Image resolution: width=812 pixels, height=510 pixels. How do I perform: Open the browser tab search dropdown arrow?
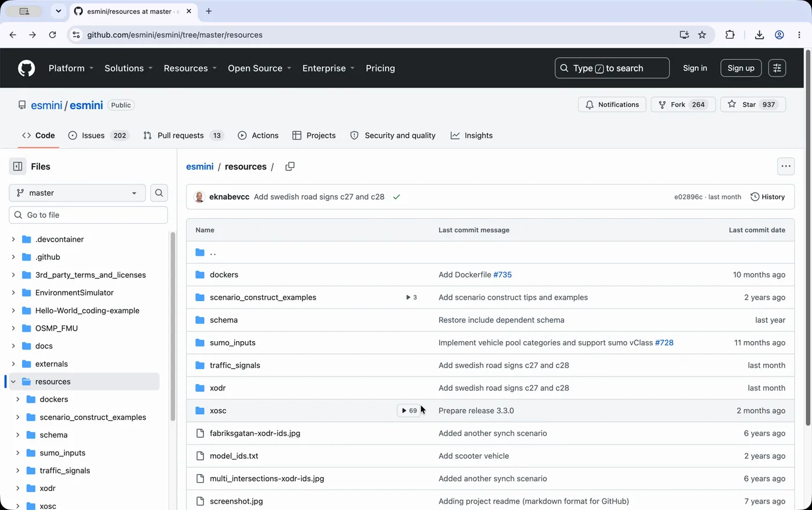(x=58, y=11)
